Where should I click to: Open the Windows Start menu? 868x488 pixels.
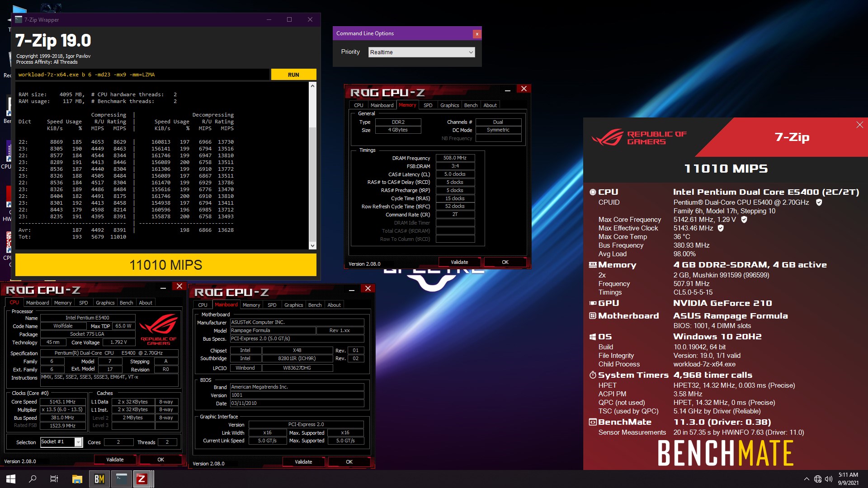(x=11, y=479)
